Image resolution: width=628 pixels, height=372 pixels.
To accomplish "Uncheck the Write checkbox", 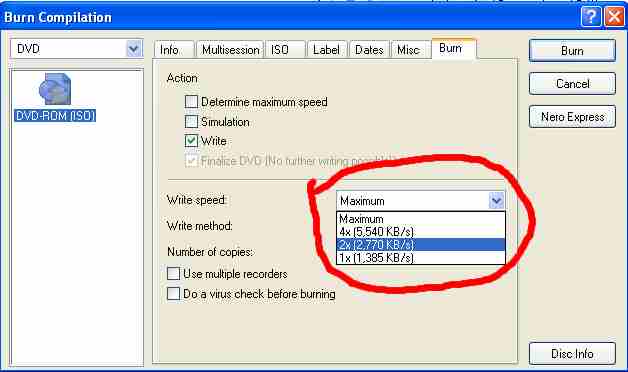I will click(191, 141).
